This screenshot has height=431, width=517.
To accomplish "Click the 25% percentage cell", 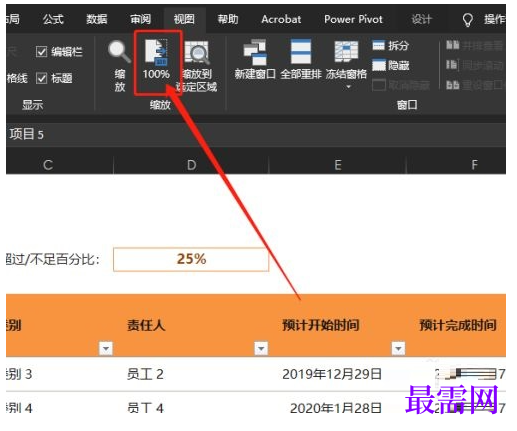I will coord(191,259).
